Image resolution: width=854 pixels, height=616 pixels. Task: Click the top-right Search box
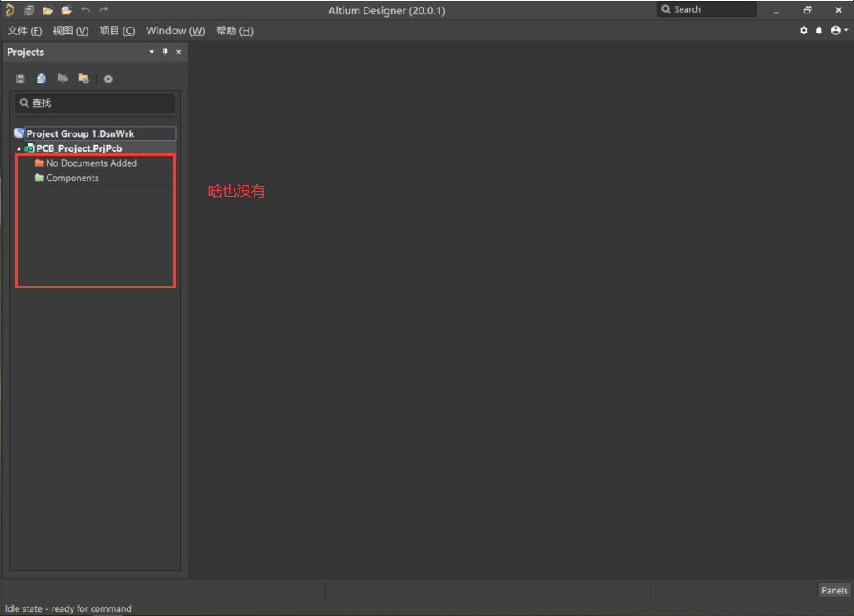[x=707, y=9]
